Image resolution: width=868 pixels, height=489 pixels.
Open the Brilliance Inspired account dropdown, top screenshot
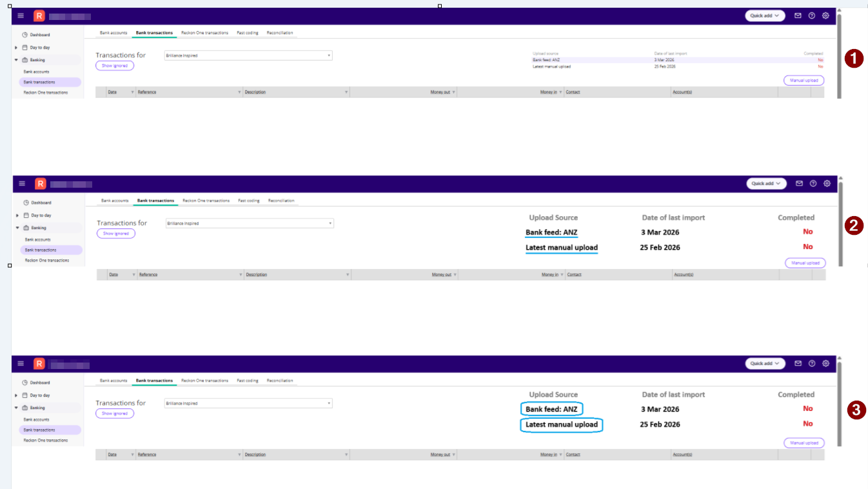tap(248, 55)
